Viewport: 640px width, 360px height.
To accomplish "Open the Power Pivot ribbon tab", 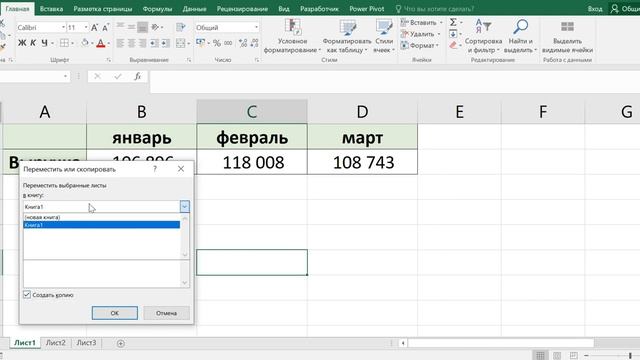I will tap(367, 9).
